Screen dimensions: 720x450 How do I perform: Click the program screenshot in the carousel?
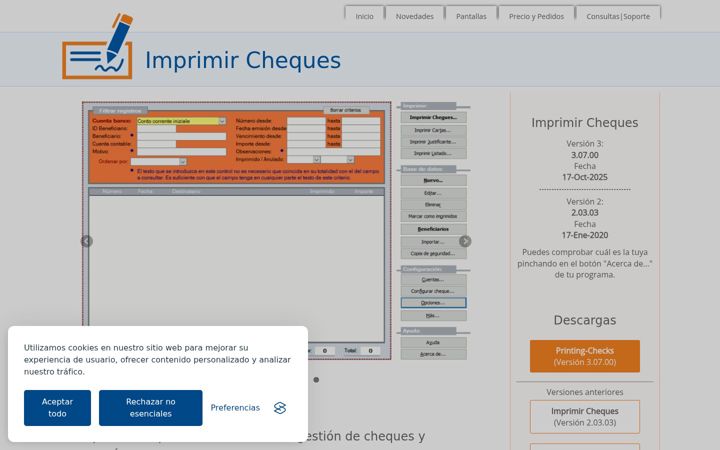click(276, 231)
